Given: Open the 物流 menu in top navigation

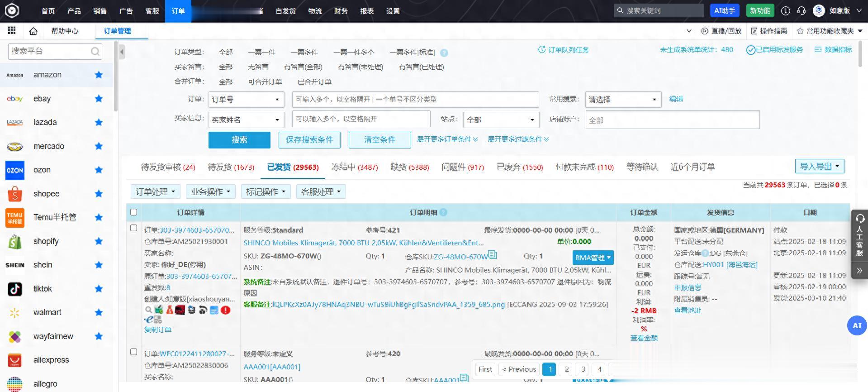Looking at the screenshot, I should (315, 11).
